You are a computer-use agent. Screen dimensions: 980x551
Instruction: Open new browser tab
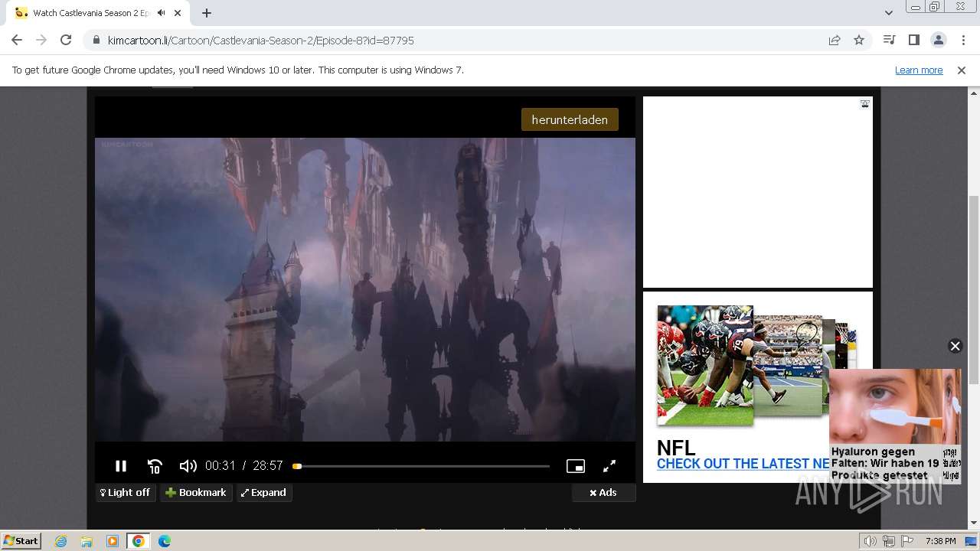tap(207, 13)
